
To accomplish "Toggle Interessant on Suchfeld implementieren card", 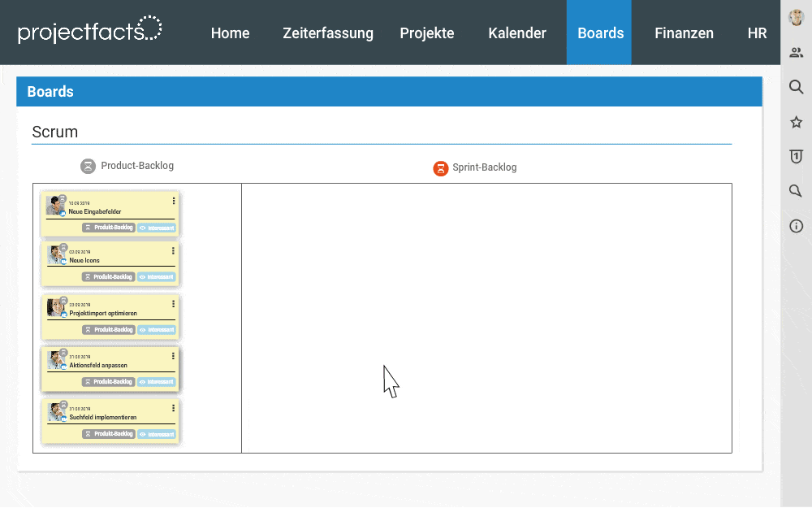I will coord(157,434).
